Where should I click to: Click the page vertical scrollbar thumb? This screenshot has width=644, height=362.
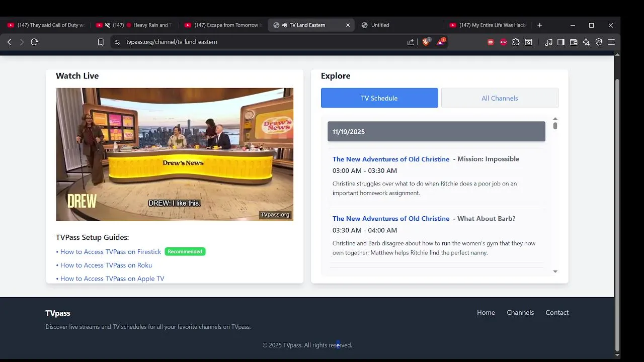click(x=617, y=215)
